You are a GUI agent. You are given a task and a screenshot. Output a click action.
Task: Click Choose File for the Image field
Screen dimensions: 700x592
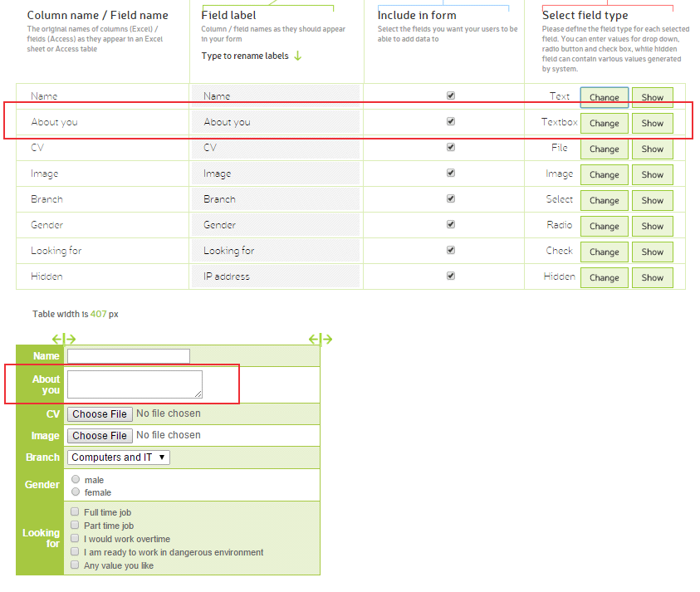[x=99, y=435]
